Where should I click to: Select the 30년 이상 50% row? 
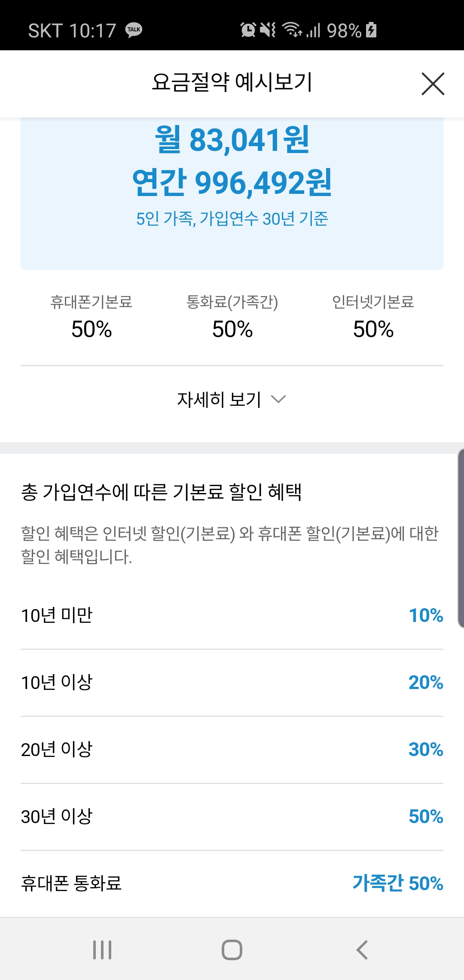click(x=232, y=817)
